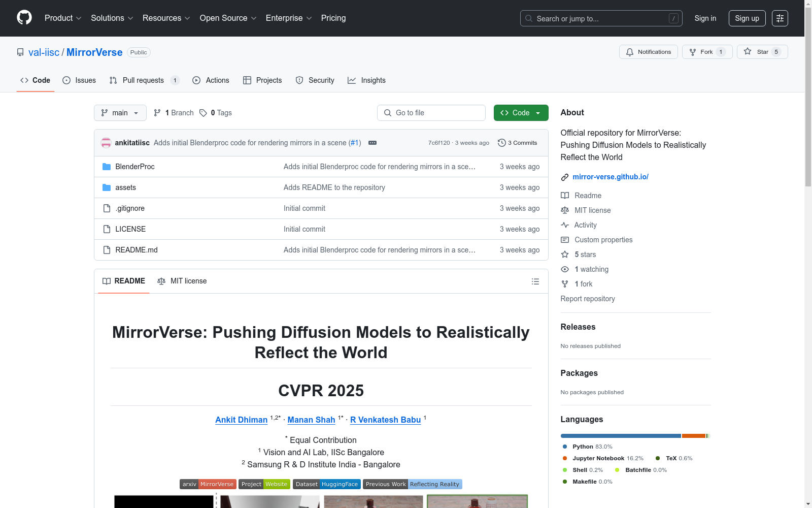The image size is (812, 508).
Task: Click the Search or jump to field
Action: (x=601, y=18)
